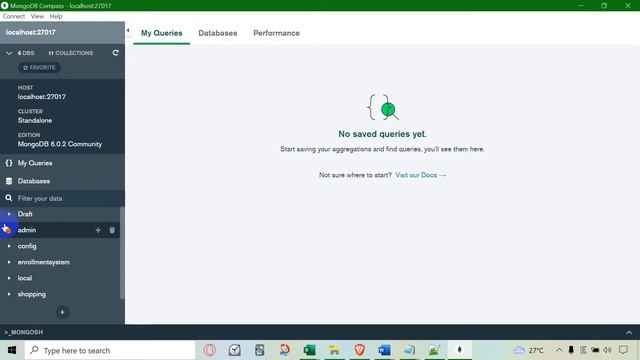
Task: Expand the MONGOSH shell panel chevron
Action: (x=629, y=332)
